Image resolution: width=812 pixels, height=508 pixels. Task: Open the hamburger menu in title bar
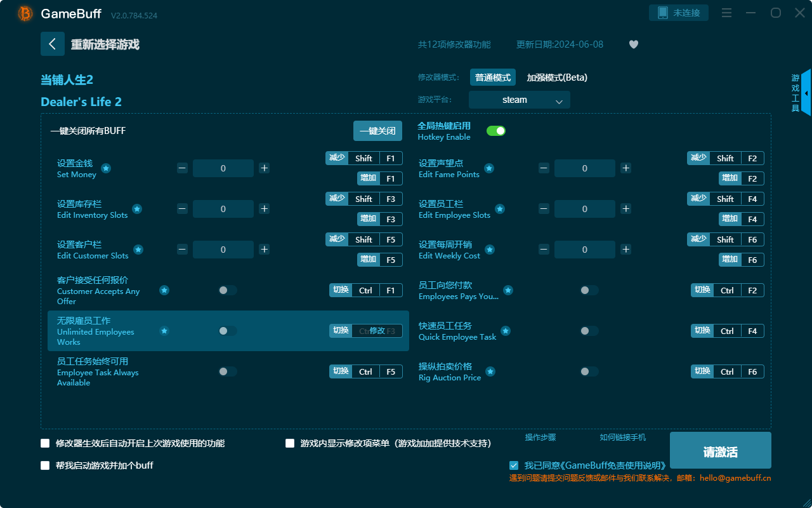(x=727, y=13)
